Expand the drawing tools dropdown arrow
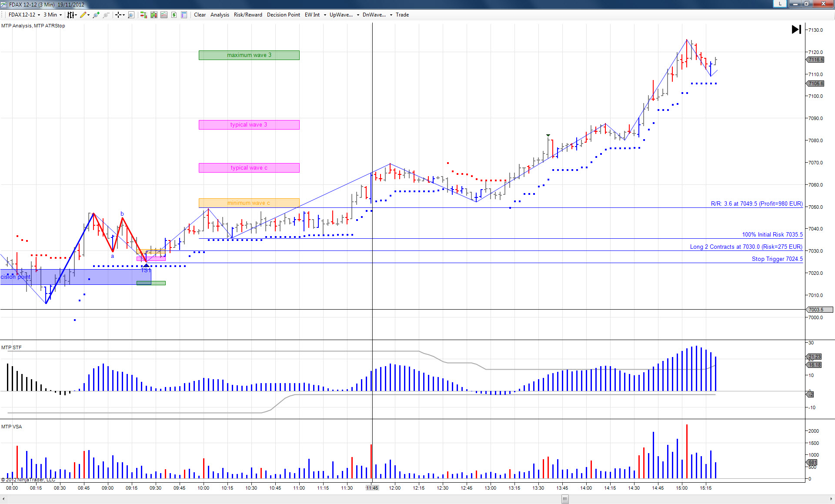Viewport: 835px width, 504px height. [x=89, y=15]
